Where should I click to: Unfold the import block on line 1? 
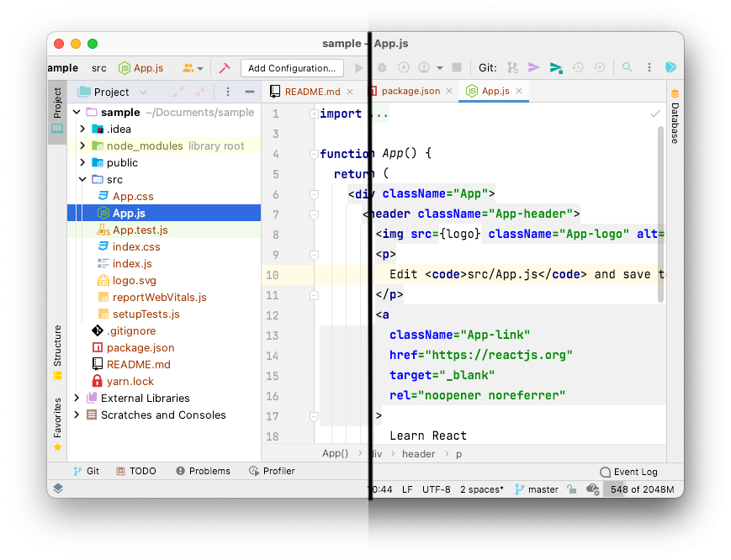point(314,114)
